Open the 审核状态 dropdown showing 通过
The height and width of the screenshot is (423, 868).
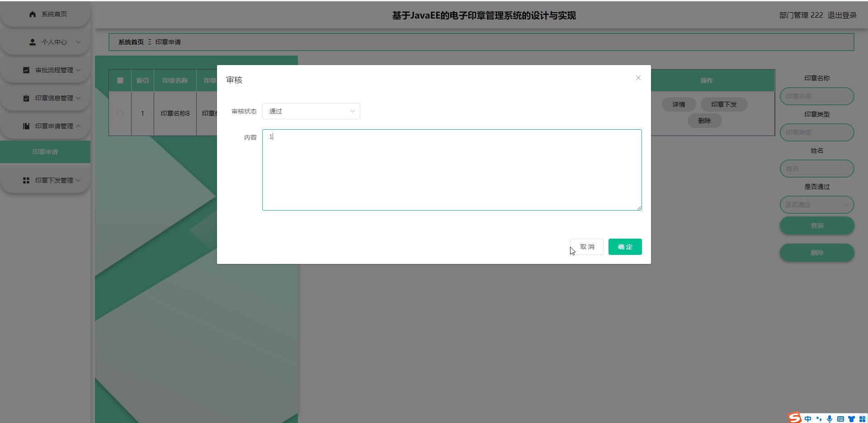tap(311, 111)
